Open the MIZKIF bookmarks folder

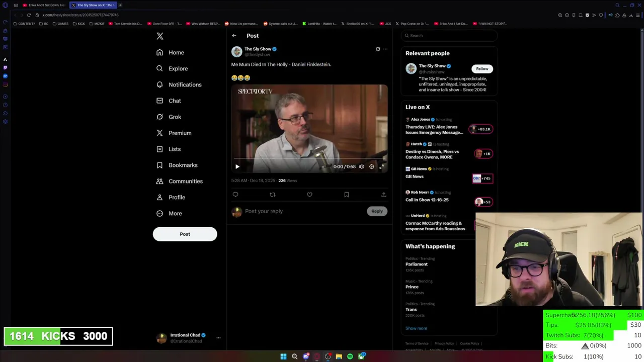pyautogui.click(x=97, y=24)
